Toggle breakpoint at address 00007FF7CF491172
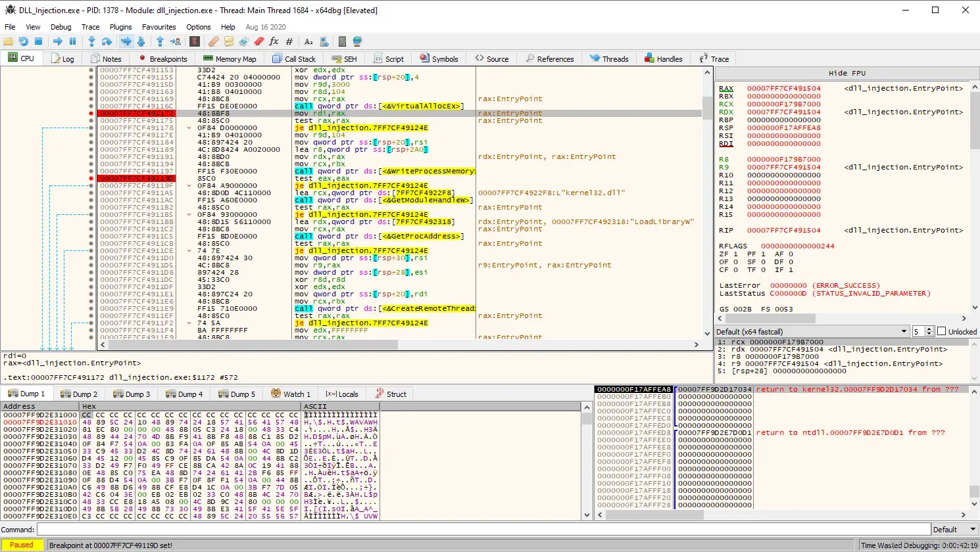This screenshot has height=552, width=980. (91, 114)
